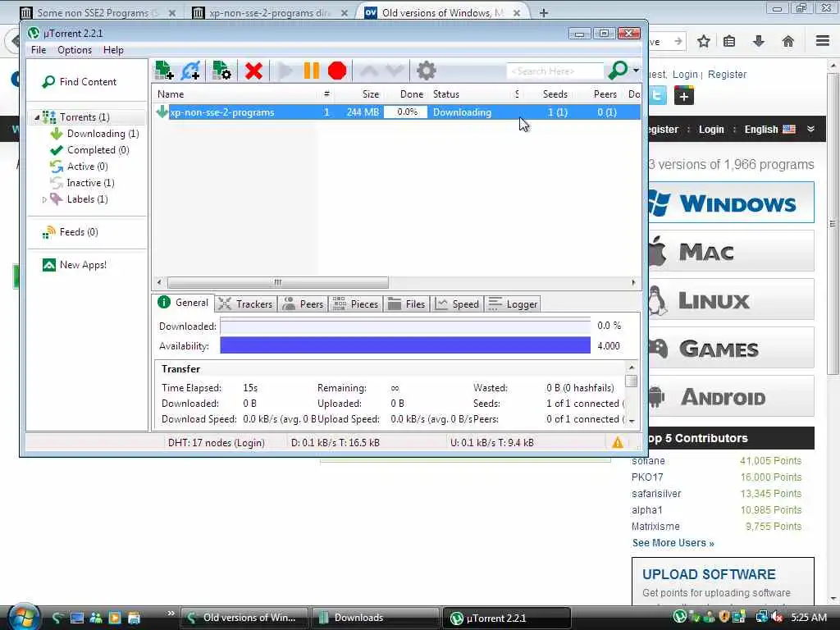Switch to the Files tab
This screenshot has height=630, width=840.
coord(406,304)
